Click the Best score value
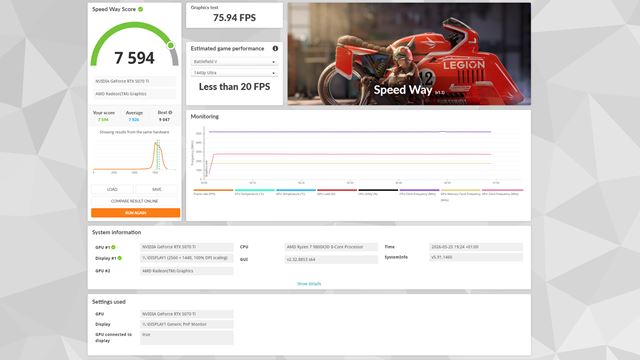The width and height of the screenshot is (640, 360). [164, 120]
